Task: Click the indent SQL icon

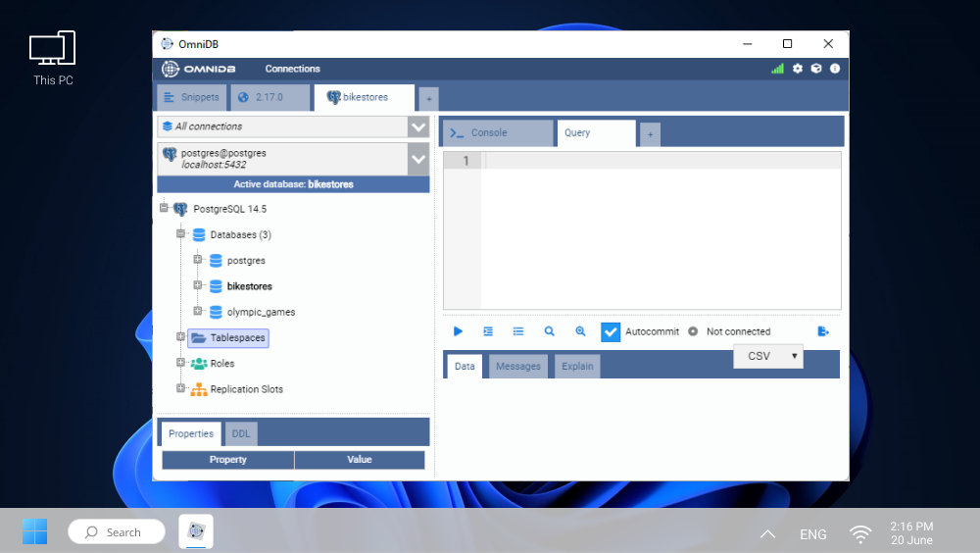Action: [x=488, y=331]
